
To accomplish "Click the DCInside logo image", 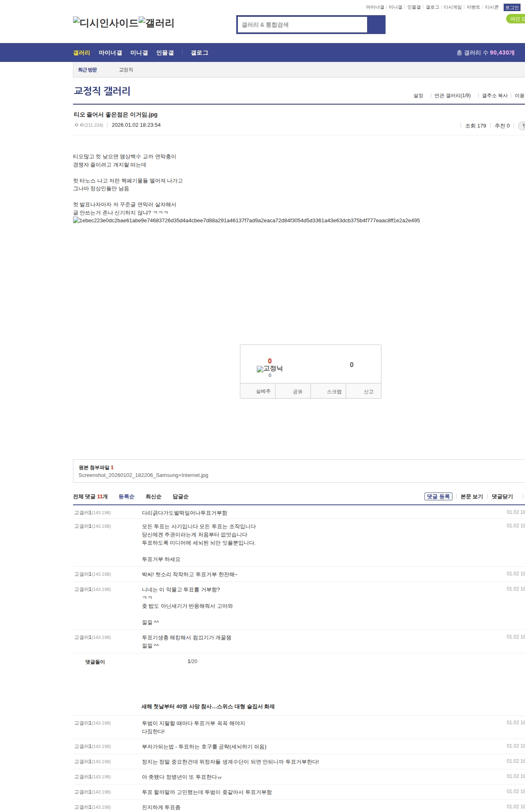I will coord(106,23).
